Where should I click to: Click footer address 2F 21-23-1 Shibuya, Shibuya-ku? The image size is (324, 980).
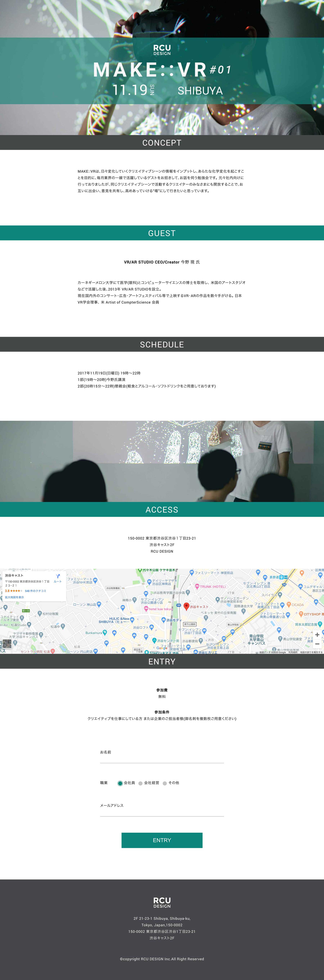[x=162, y=918]
